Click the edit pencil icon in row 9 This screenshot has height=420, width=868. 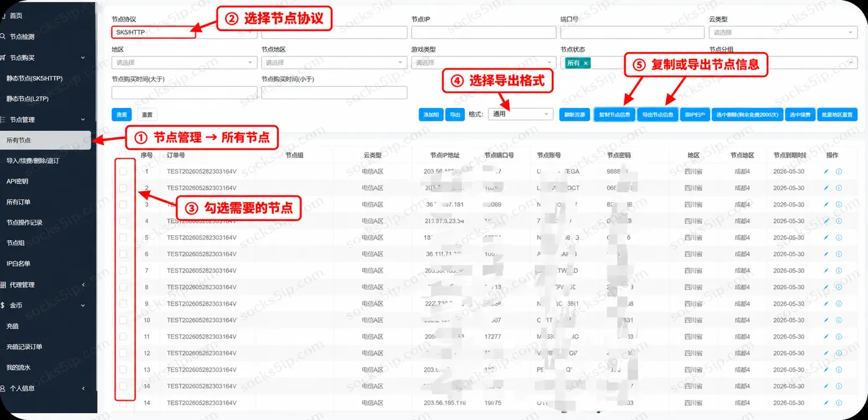[826, 303]
